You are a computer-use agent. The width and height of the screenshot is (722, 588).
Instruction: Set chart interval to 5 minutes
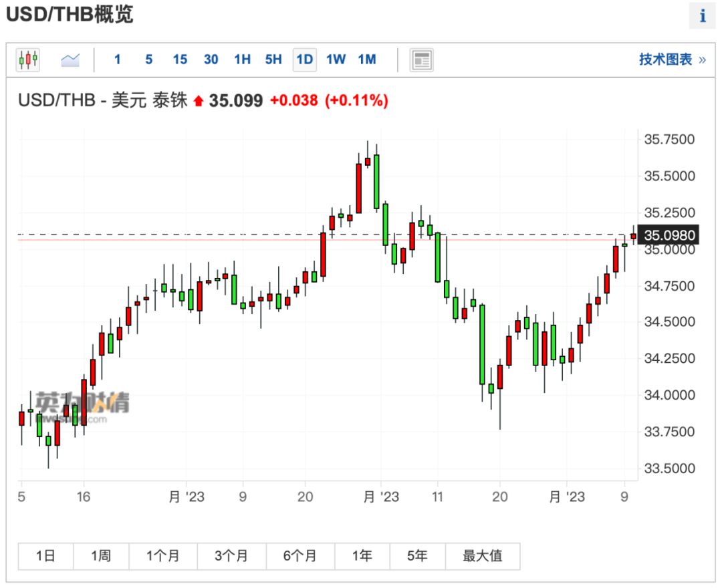click(x=148, y=59)
